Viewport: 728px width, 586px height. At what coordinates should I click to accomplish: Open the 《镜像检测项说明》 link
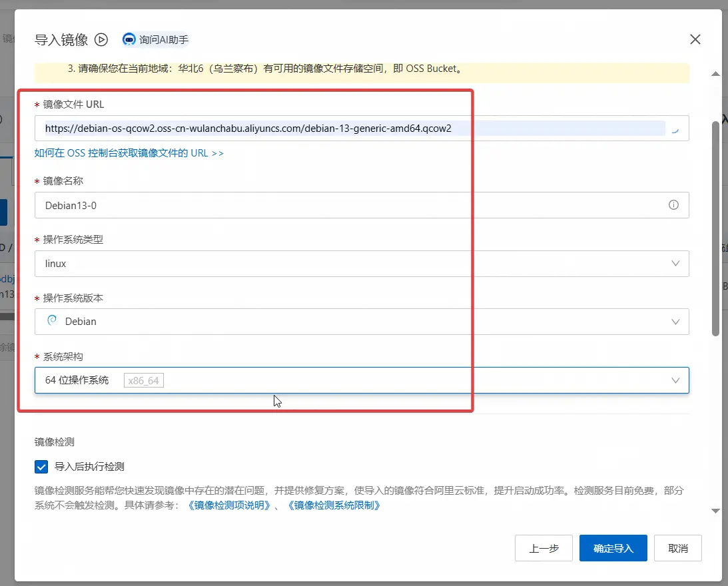pyautogui.click(x=230, y=505)
